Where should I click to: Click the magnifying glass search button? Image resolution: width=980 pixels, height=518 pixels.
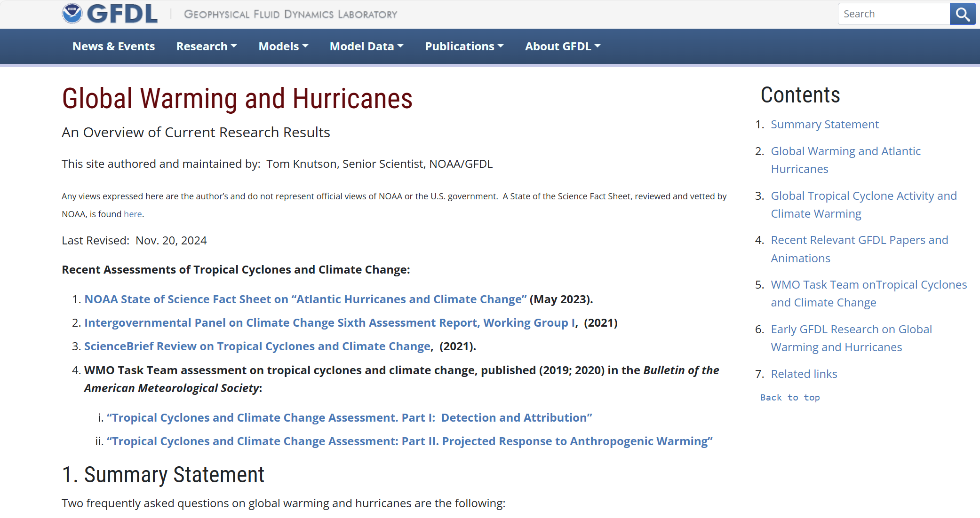pos(963,14)
